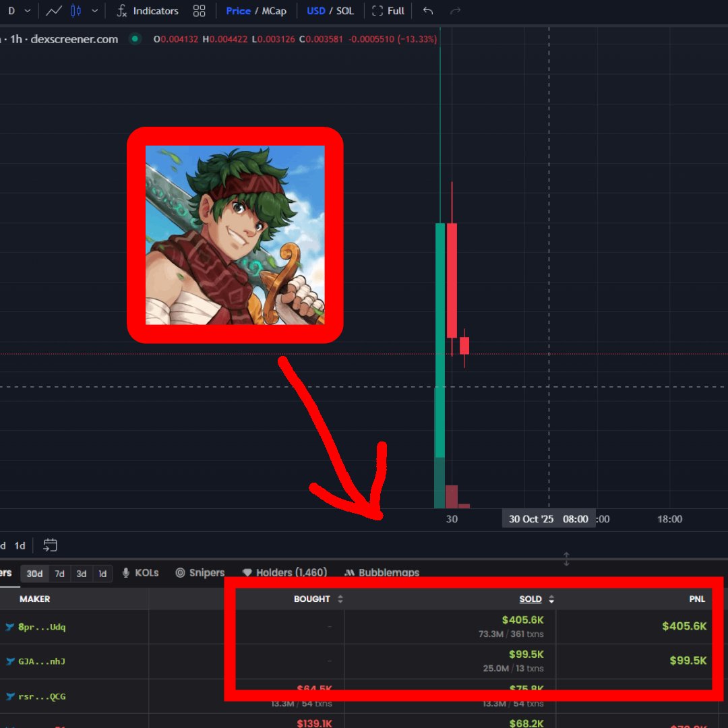Click the icon beside GJA...nhJ
Image resolution: width=728 pixels, height=728 pixels.
click(9, 661)
